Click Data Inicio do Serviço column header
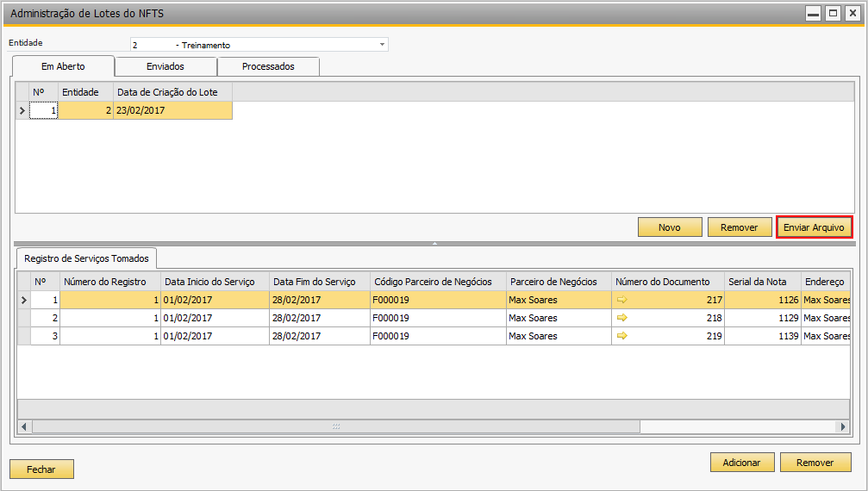 pyautogui.click(x=215, y=282)
